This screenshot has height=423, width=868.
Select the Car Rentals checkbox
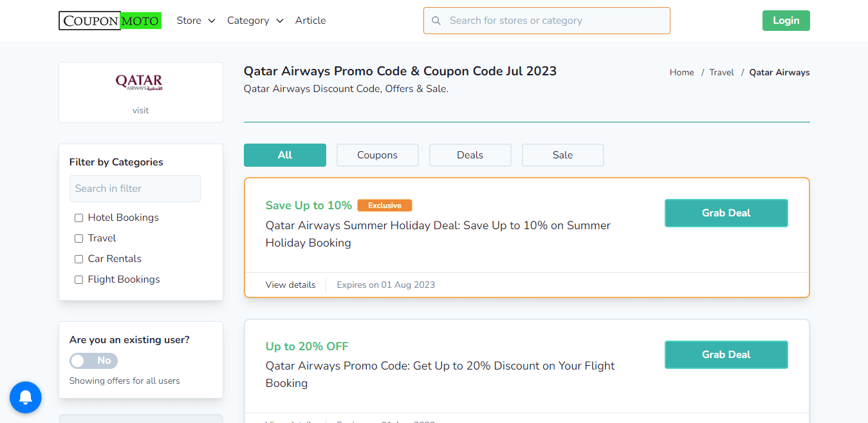coord(78,259)
